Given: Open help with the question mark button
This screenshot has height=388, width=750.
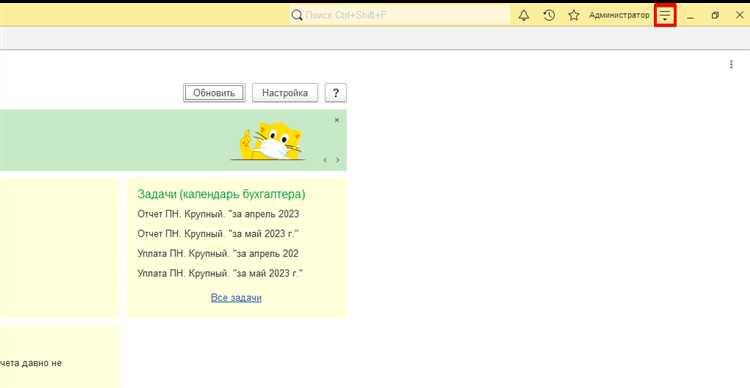Looking at the screenshot, I should 335,93.
